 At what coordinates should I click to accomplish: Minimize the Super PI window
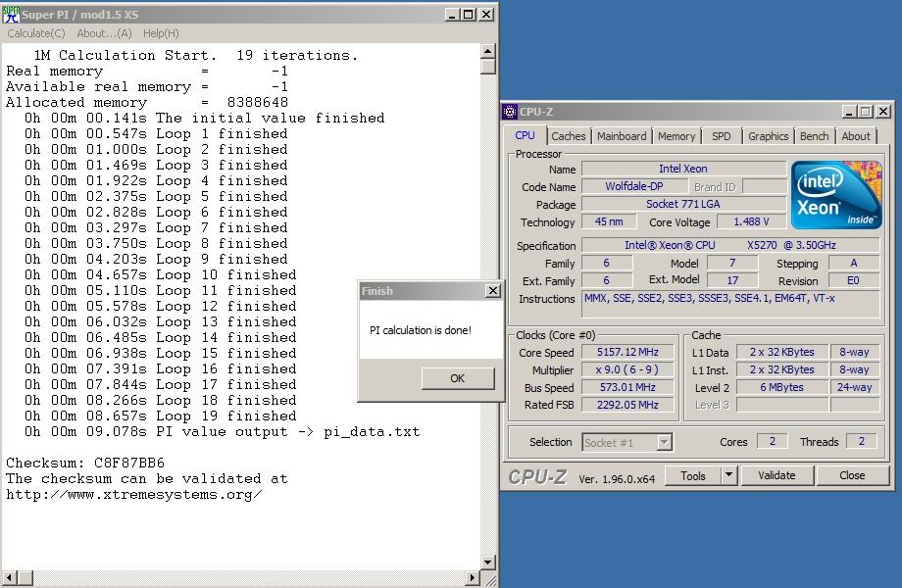click(x=452, y=15)
